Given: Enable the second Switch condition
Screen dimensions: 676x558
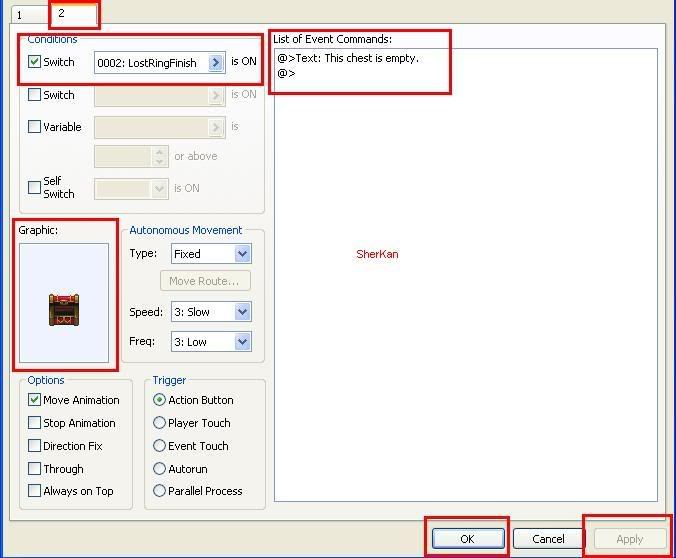Looking at the screenshot, I should (35, 95).
